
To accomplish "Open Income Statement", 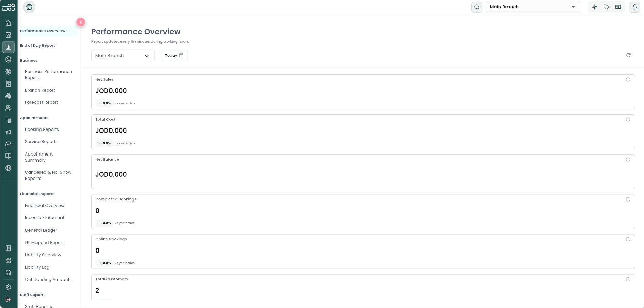I will point(45,218).
